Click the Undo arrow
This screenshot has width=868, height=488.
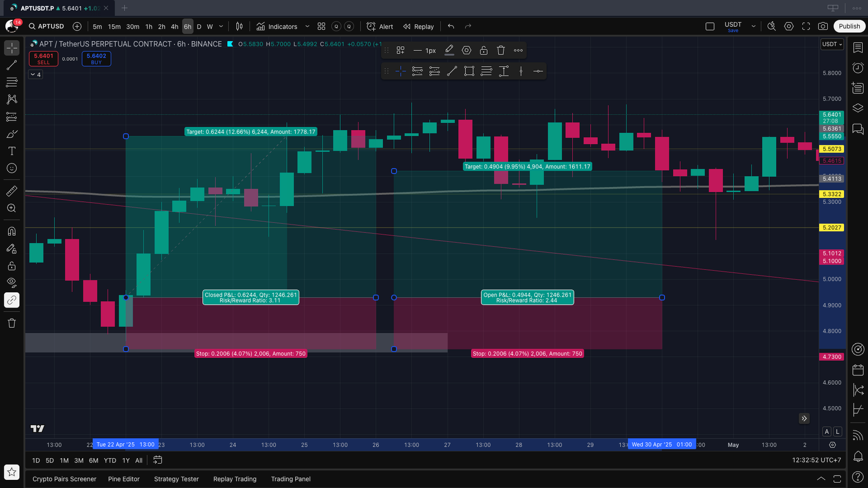coord(451,26)
